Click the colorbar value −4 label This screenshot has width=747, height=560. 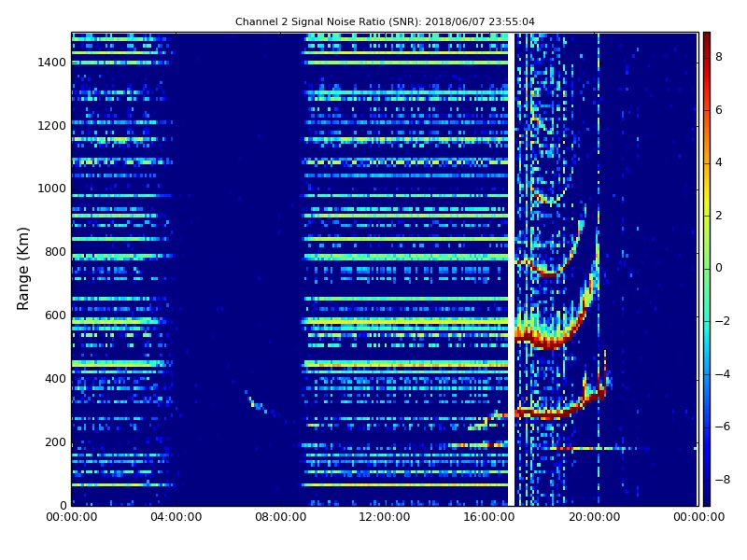point(722,374)
